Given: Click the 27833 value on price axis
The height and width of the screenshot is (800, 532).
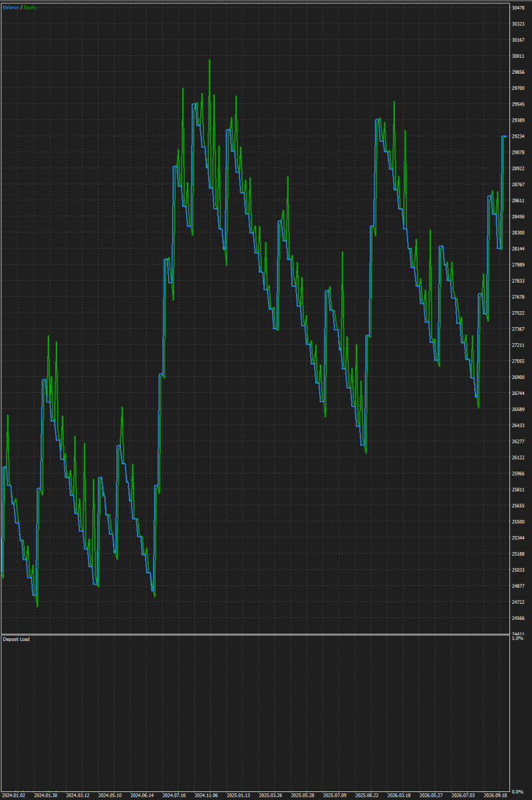Looking at the screenshot, I should [x=519, y=281].
